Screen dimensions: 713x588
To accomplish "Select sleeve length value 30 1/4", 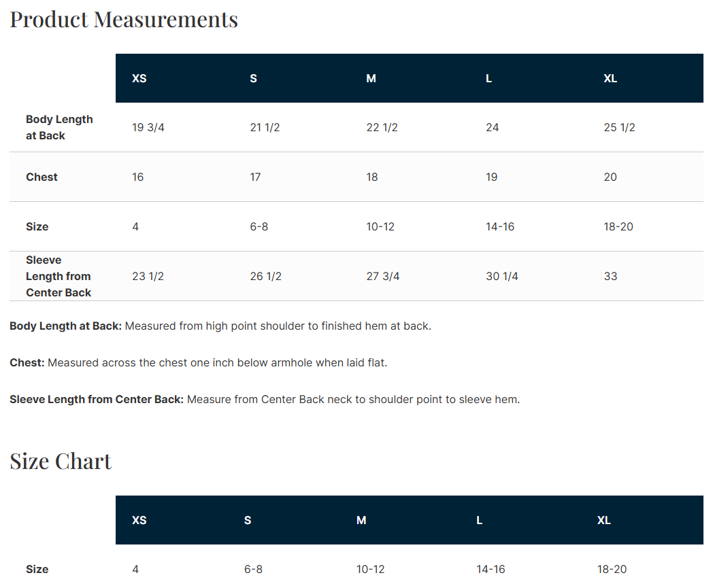I will click(x=501, y=276).
